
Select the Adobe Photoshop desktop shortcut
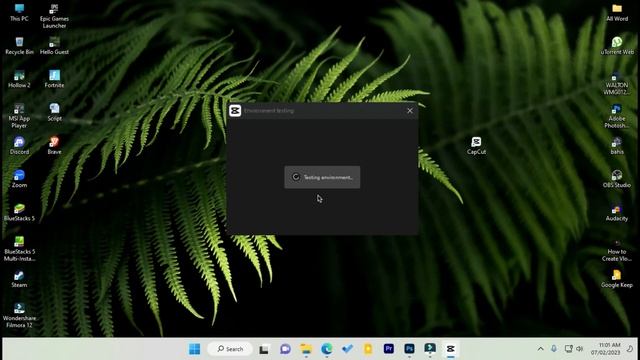pyautogui.click(x=617, y=116)
